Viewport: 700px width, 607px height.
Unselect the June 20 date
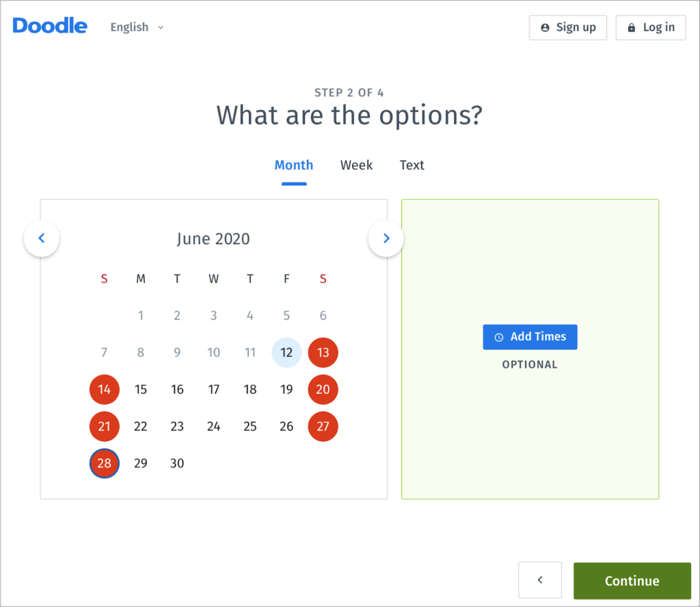323,390
